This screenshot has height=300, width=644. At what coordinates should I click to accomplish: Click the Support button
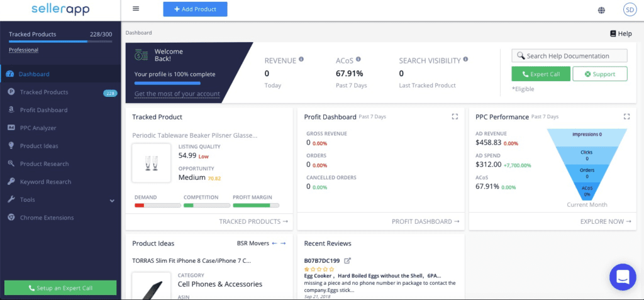click(x=600, y=74)
